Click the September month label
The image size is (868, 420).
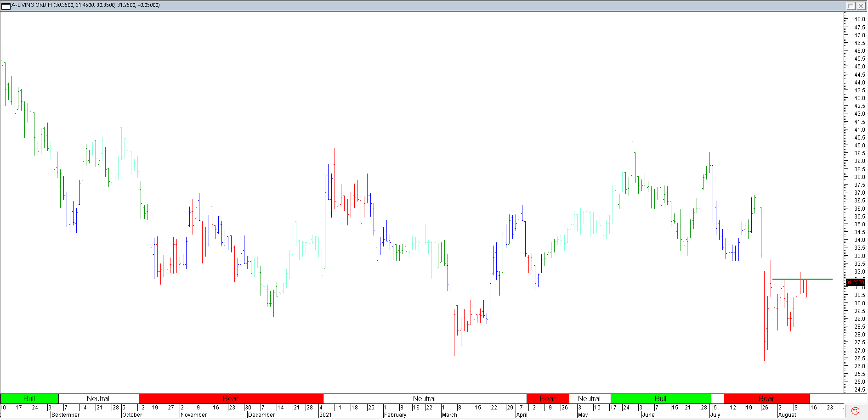(66, 415)
